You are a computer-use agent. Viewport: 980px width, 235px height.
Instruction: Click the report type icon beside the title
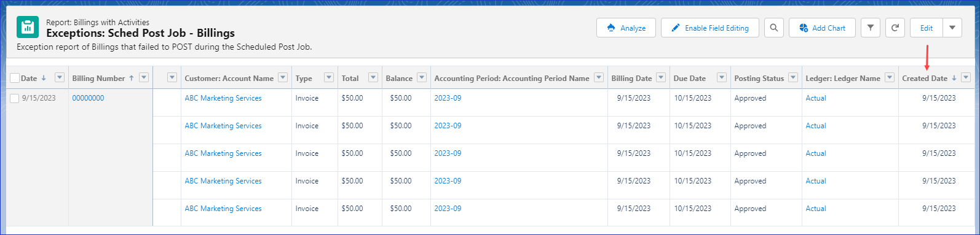[28, 28]
